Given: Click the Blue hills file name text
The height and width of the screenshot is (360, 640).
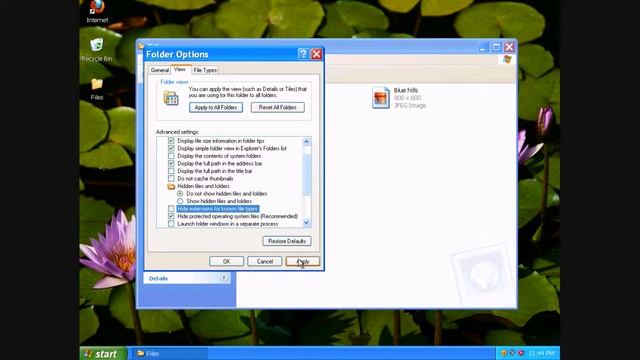Looking at the screenshot, I should pyautogui.click(x=406, y=90).
